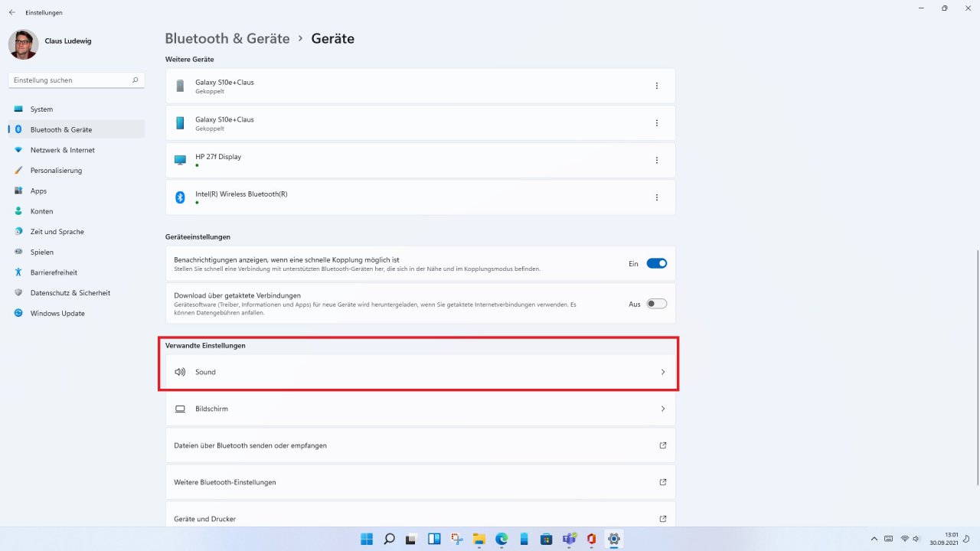
Task: Go back using the arrow in title bar
Action: pos(11,12)
